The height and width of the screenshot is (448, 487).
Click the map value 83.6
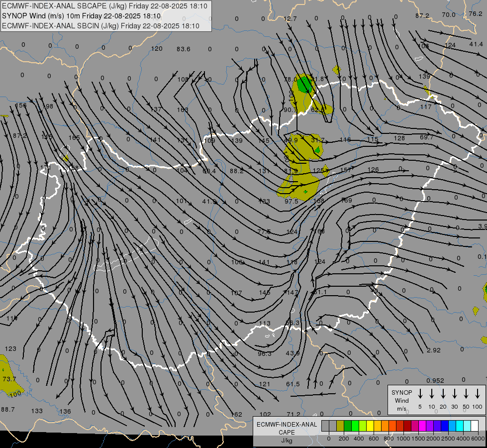tap(183, 49)
